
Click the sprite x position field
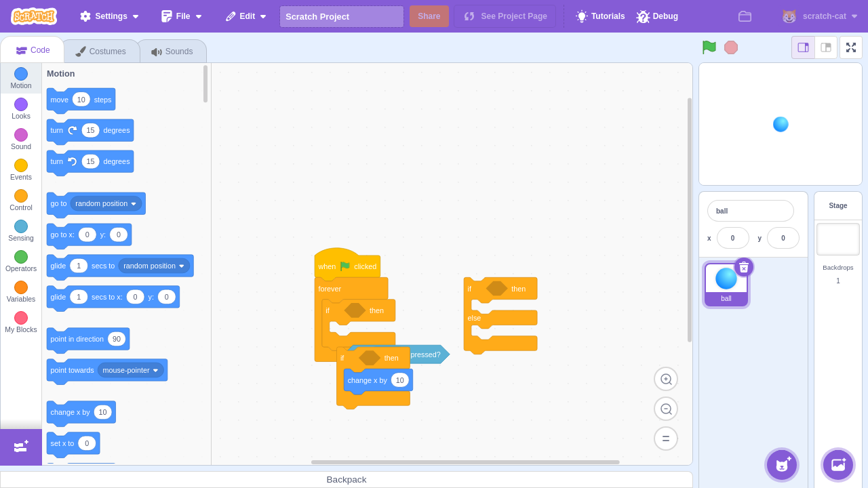(x=733, y=238)
